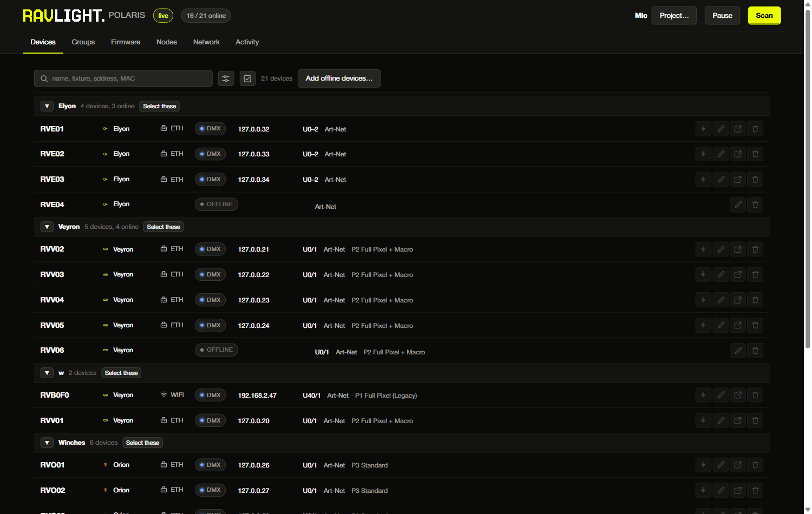
Task: Click the OFFLINE badge for RVE04
Action: (217, 205)
